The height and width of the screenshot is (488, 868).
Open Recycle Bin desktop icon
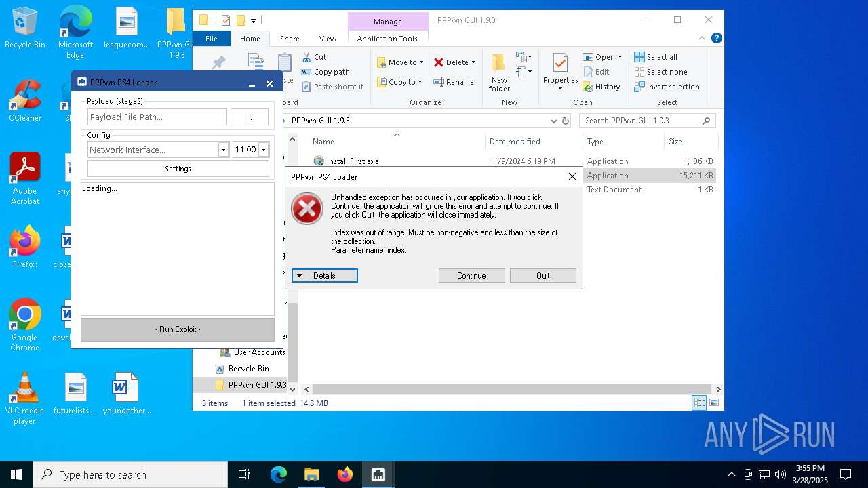(x=25, y=28)
